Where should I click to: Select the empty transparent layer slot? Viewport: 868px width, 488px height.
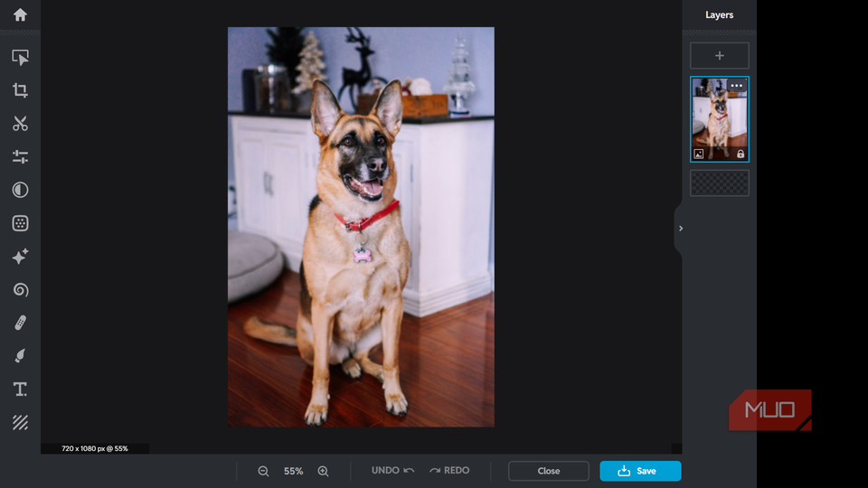[x=720, y=183]
